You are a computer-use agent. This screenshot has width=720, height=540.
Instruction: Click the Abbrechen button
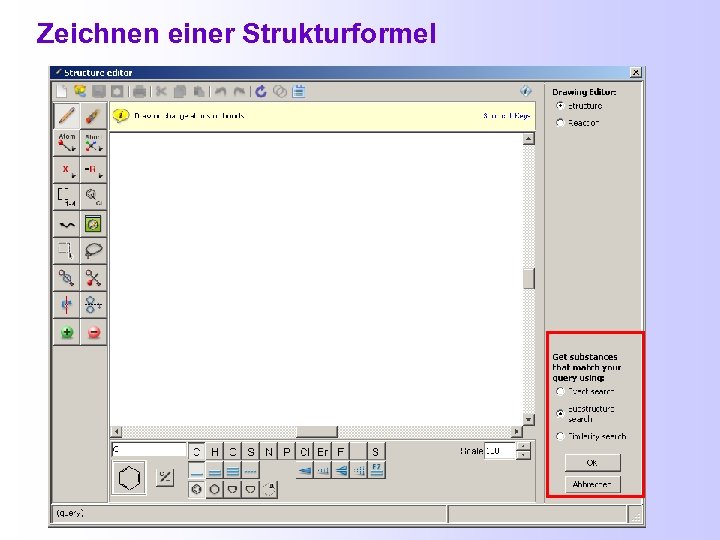[592, 484]
